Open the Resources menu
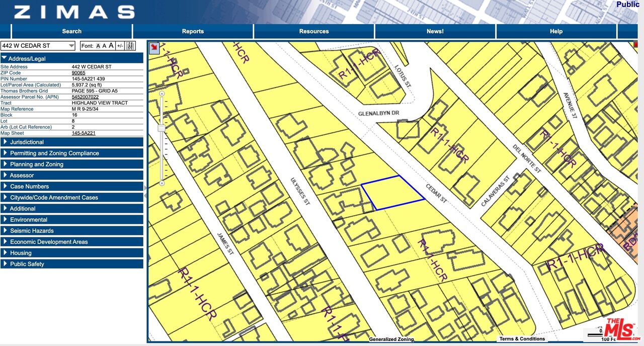This screenshot has width=644, height=346. 314,31
